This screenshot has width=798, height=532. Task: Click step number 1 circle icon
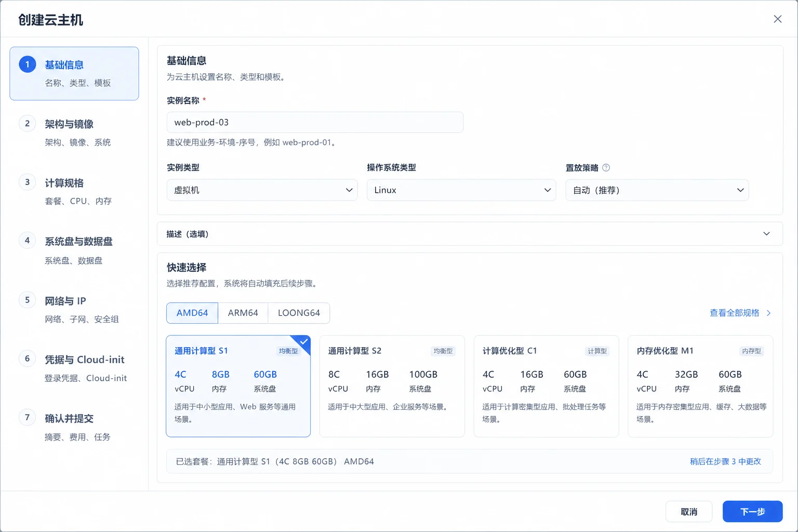[28, 64]
